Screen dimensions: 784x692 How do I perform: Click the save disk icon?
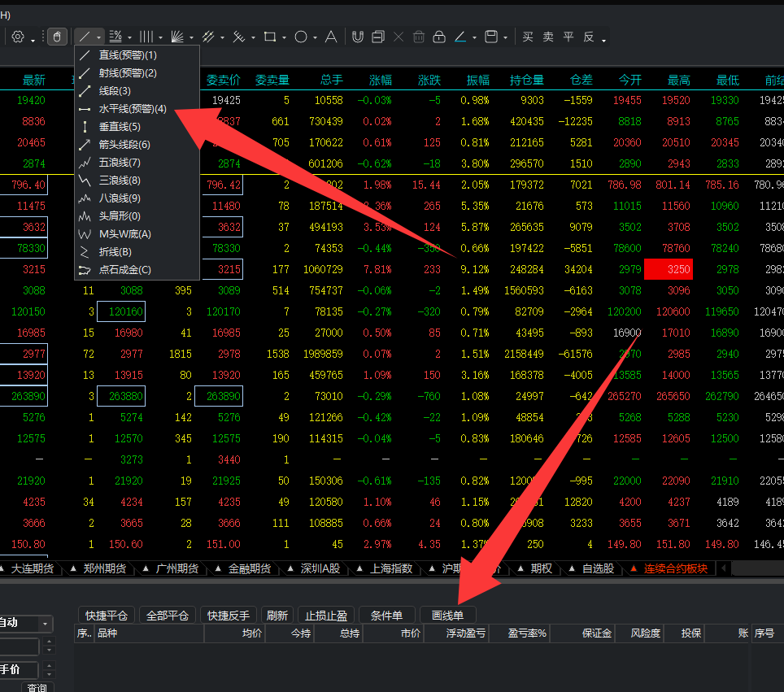coord(490,37)
